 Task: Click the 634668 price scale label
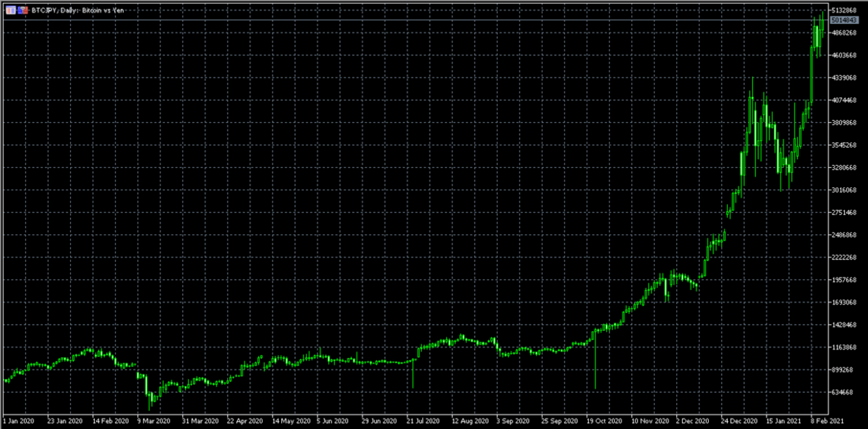point(845,392)
